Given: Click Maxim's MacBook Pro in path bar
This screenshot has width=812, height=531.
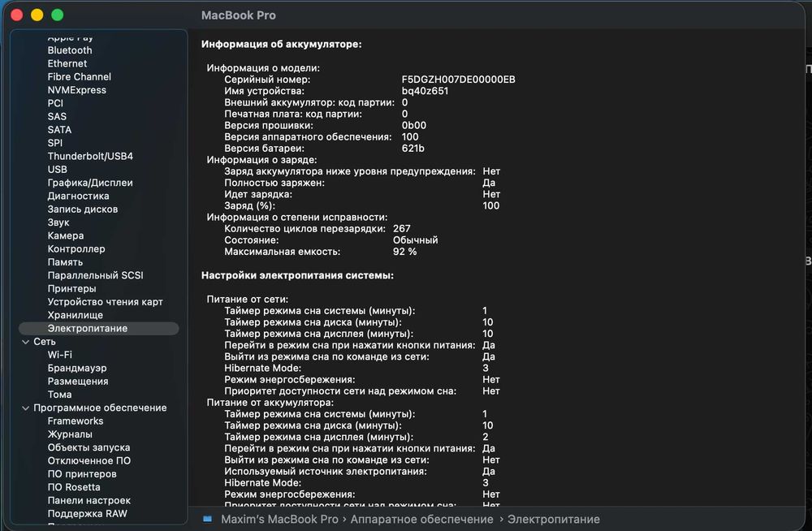Looking at the screenshot, I should click(279, 519).
